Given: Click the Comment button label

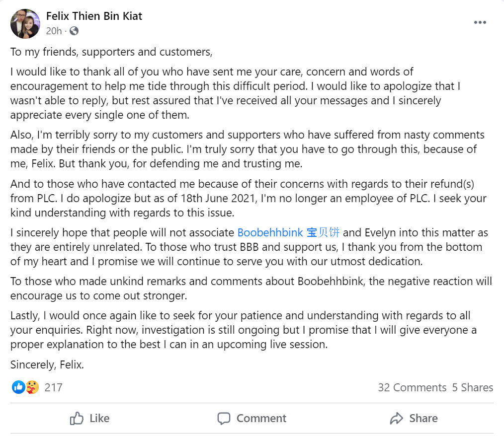Looking at the screenshot, I should [x=261, y=418].
